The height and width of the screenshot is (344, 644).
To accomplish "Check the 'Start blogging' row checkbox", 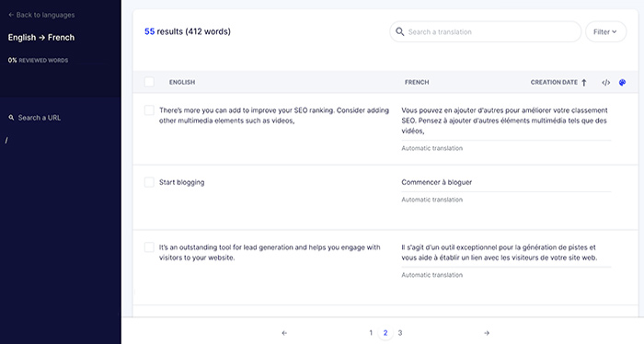I will (149, 182).
